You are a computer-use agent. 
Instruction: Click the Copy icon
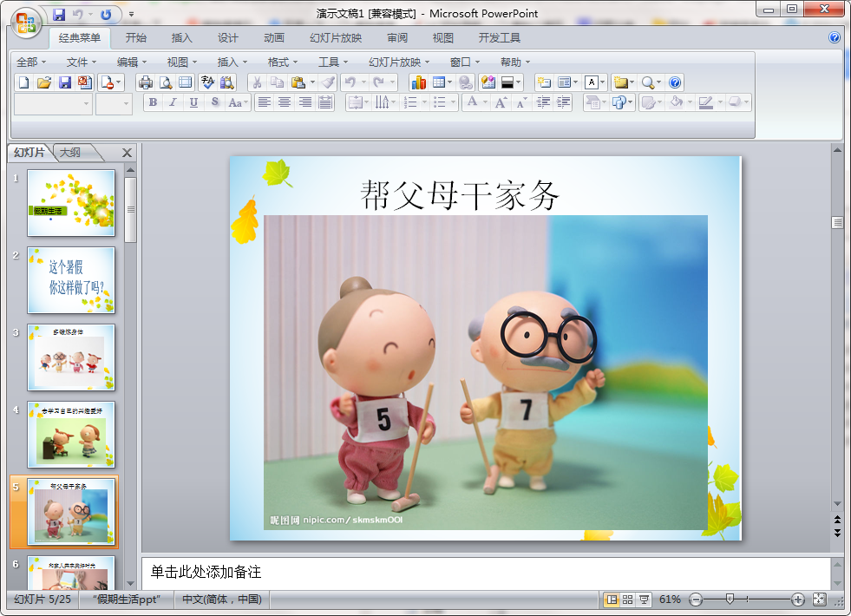pos(278,82)
